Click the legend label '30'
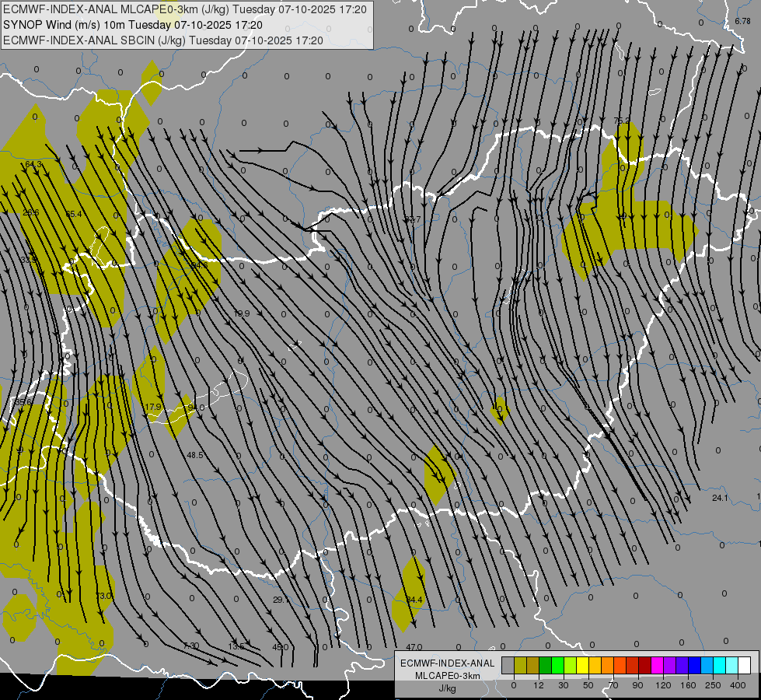The height and width of the screenshot is (700, 761). (564, 685)
